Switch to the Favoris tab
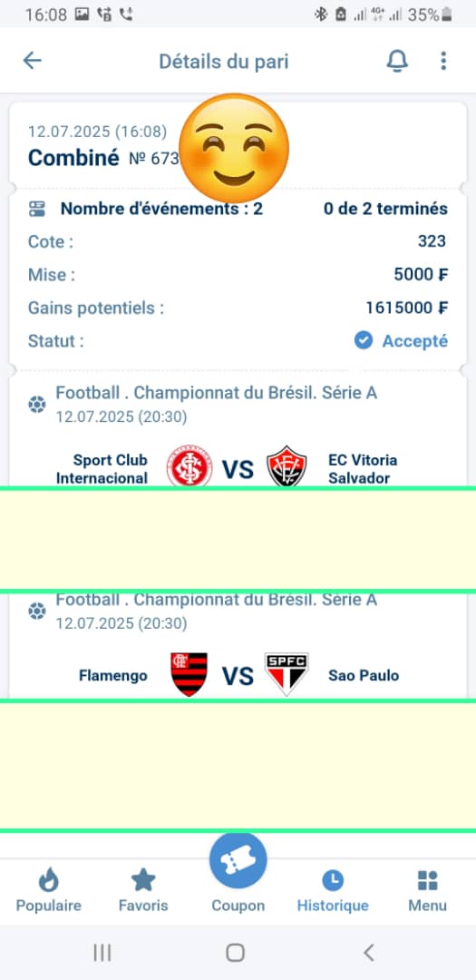This screenshot has height=980, width=476. pyautogui.click(x=143, y=891)
